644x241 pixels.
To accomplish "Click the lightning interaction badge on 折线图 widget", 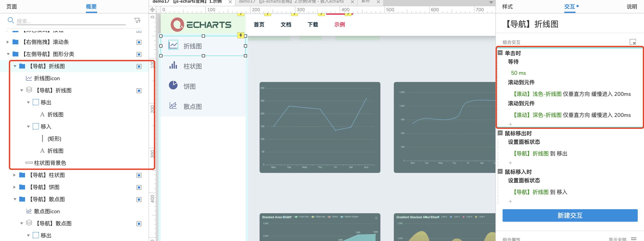I will [241, 35].
